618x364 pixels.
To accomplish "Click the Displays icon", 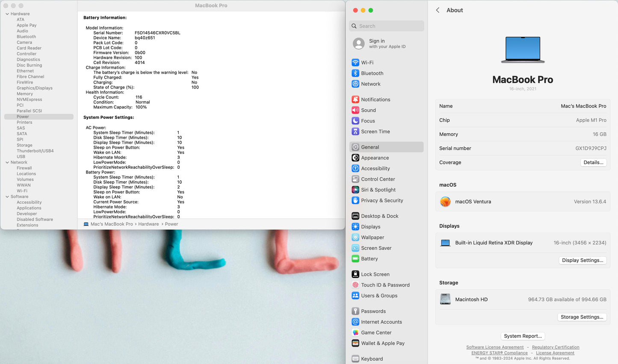I will 355,226.
